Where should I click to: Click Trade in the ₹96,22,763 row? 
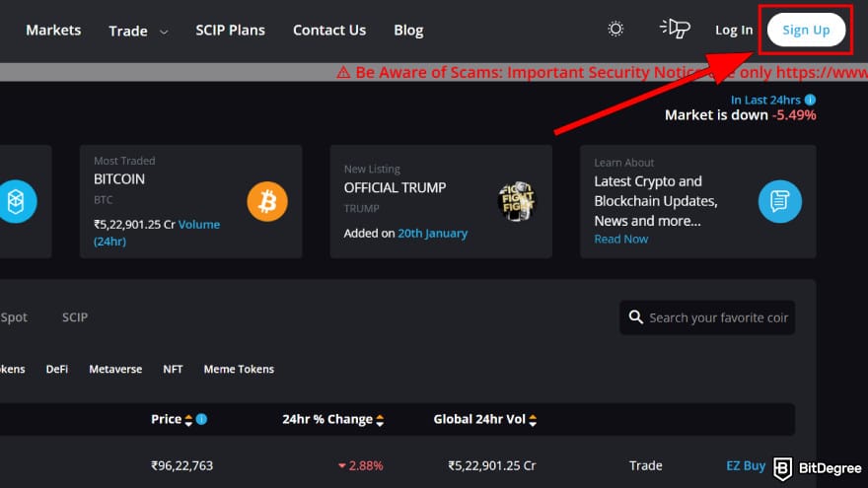pyautogui.click(x=645, y=466)
